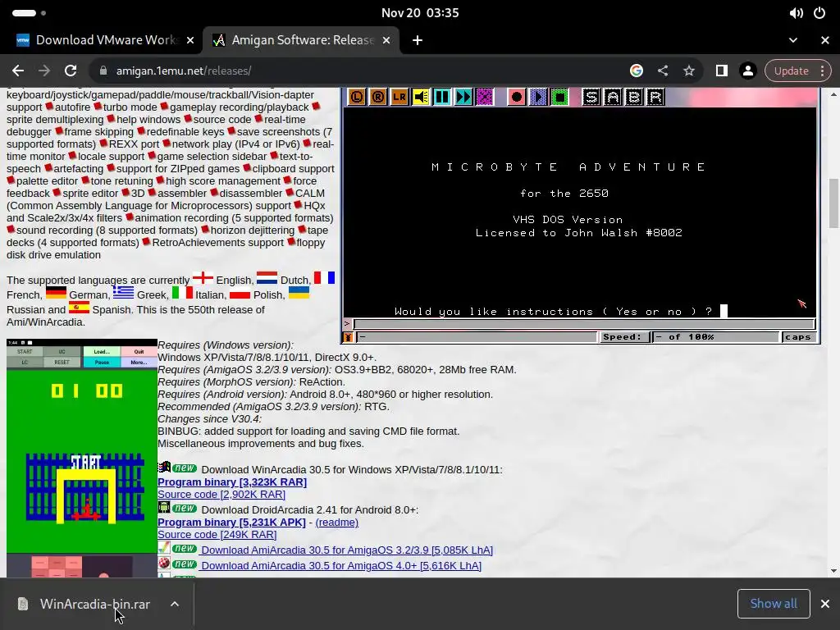Click the DroidArcadia phone screenshot thumbnail
This screenshot has height=630, width=840.
(82, 445)
